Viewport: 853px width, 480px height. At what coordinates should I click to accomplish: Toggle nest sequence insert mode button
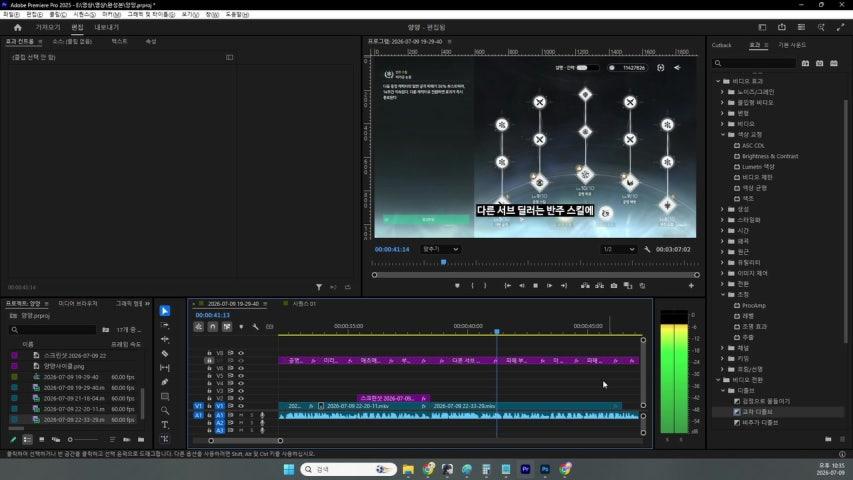coord(199,327)
